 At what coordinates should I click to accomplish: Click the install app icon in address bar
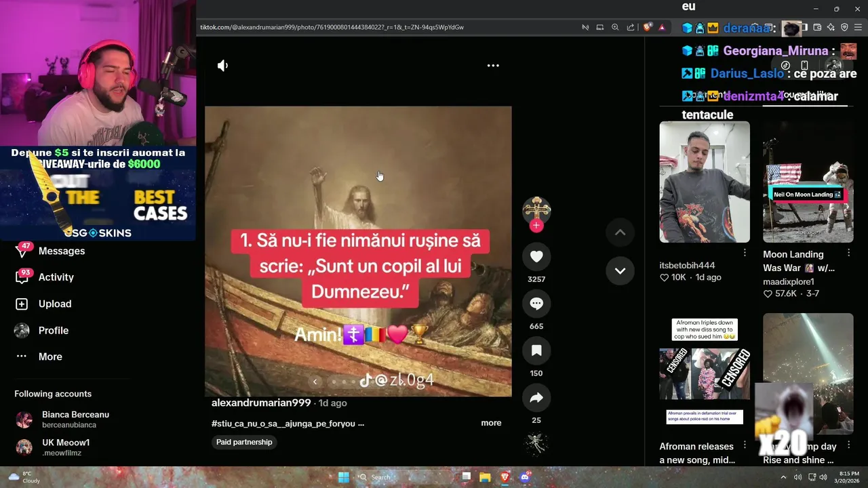point(600,27)
